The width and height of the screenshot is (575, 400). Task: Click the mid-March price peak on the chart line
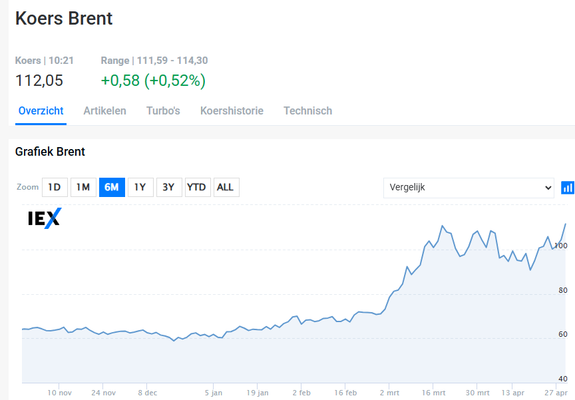pos(442,226)
